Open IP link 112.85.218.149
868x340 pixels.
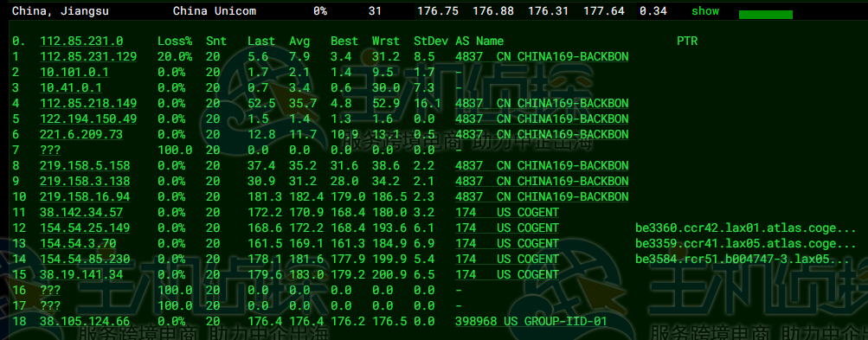coord(88,104)
